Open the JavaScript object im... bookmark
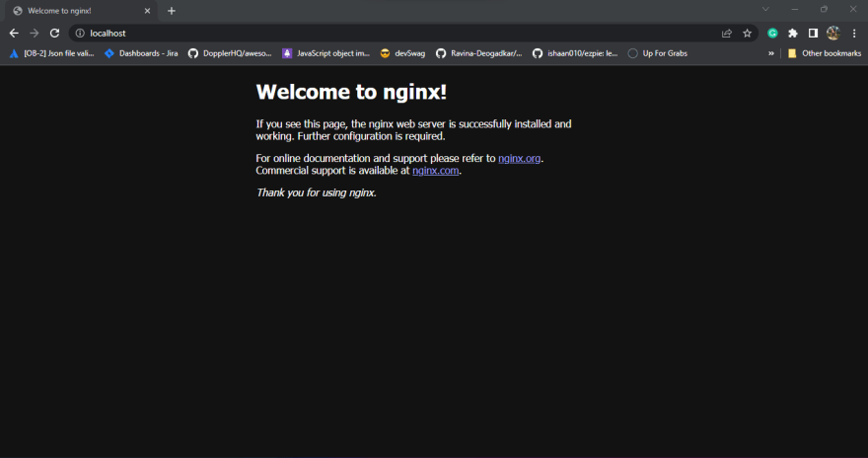Screen dimensions: 868x458 [x=325, y=53]
